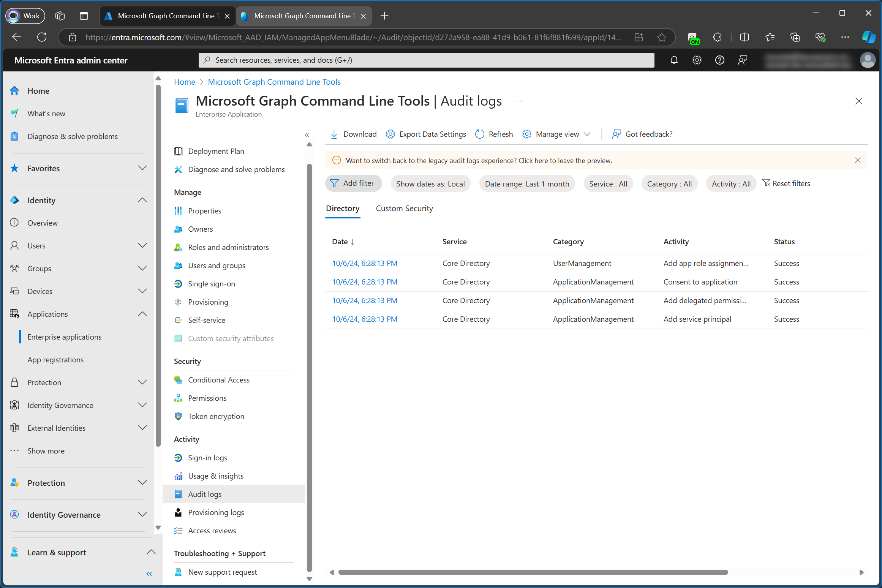The image size is (882, 588).
Task: Toggle Show dates as Local option
Action: pos(430,183)
